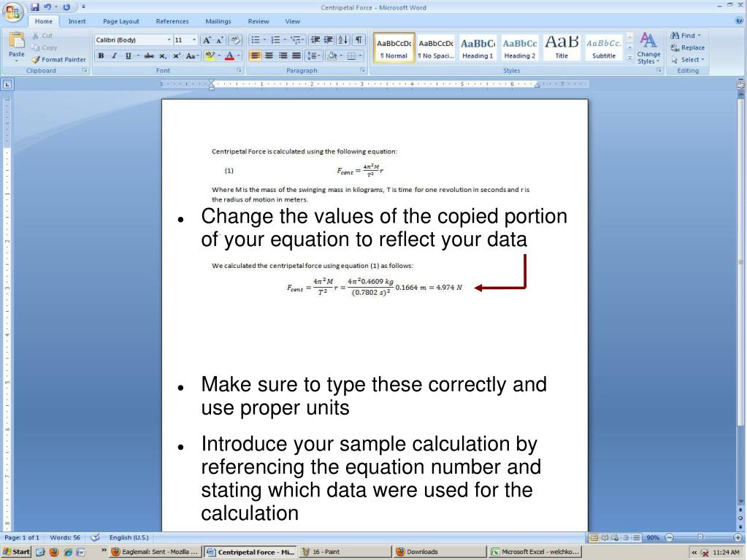
Task: Justify paragraph text
Action: pyautogui.click(x=296, y=55)
